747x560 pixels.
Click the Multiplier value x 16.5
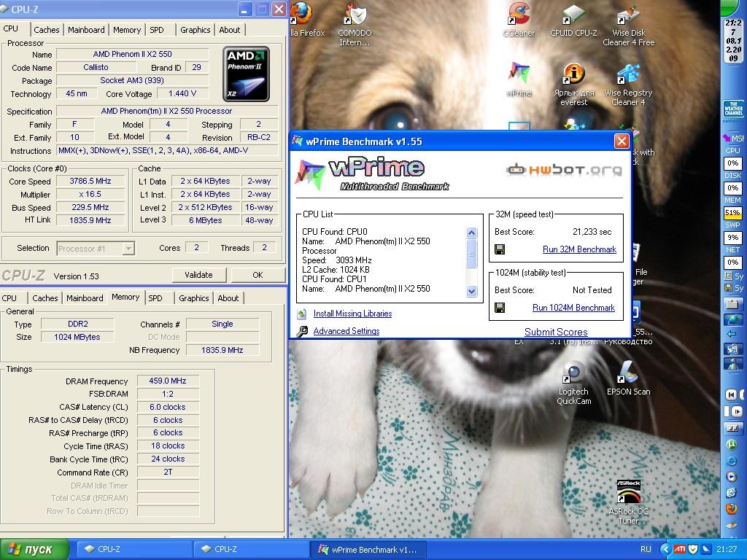[x=90, y=194]
